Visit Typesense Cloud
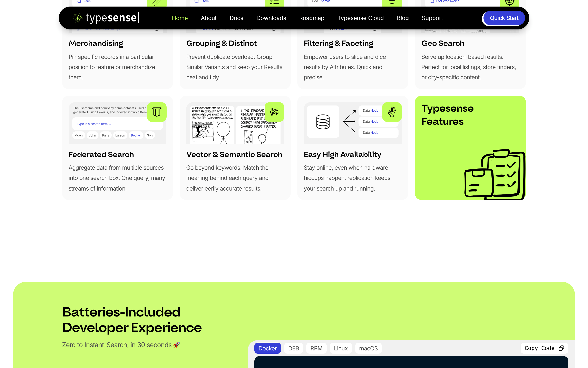Viewport: 588px width, 368px height. 361,18
